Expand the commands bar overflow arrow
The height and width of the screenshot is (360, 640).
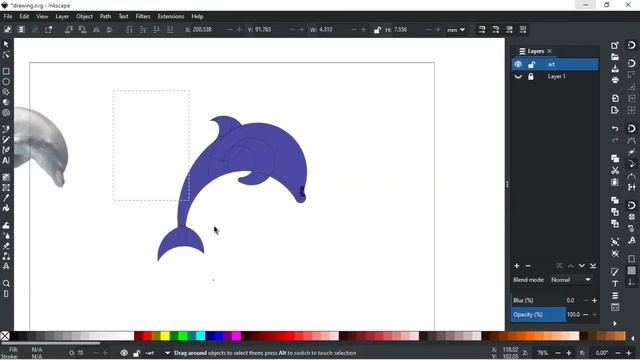coord(615,323)
